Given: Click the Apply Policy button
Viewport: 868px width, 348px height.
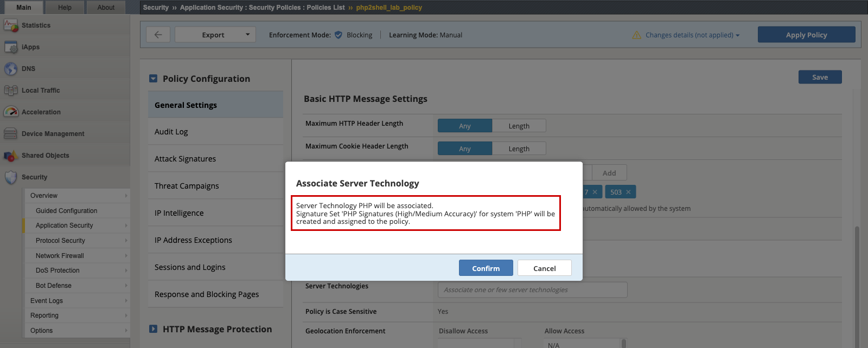Looking at the screenshot, I should tap(807, 35).
